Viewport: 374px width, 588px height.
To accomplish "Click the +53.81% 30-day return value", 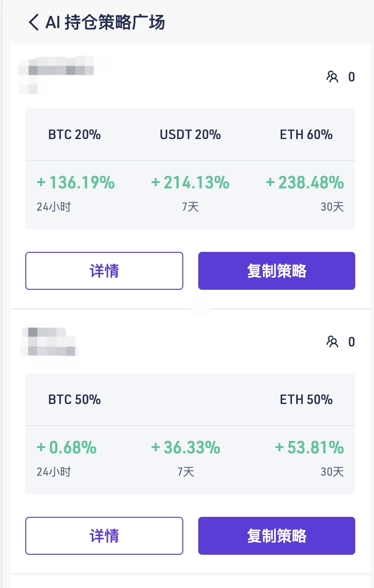I will click(x=309, y=448).
